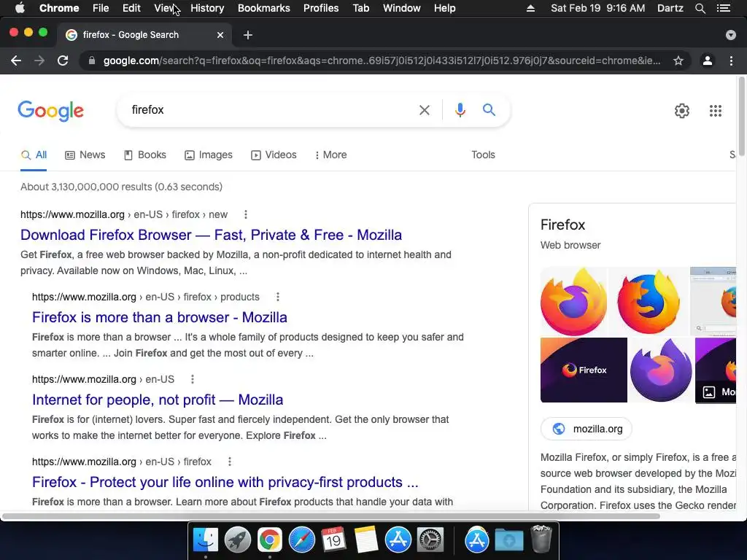Image resolution: width=747 pixels, height=560 pixels.
Task: View the purple Firefox logo thumbnail
Action: (x=661, y=370)
